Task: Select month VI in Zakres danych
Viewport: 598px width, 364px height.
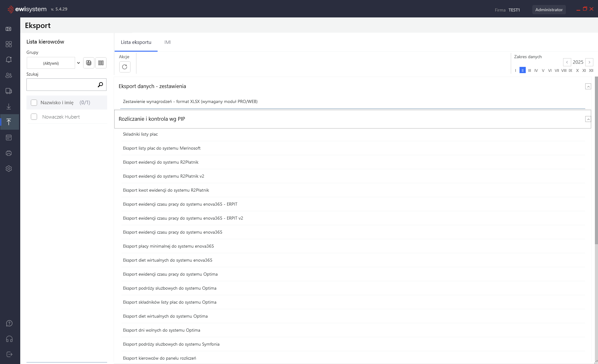Action: 550,70
